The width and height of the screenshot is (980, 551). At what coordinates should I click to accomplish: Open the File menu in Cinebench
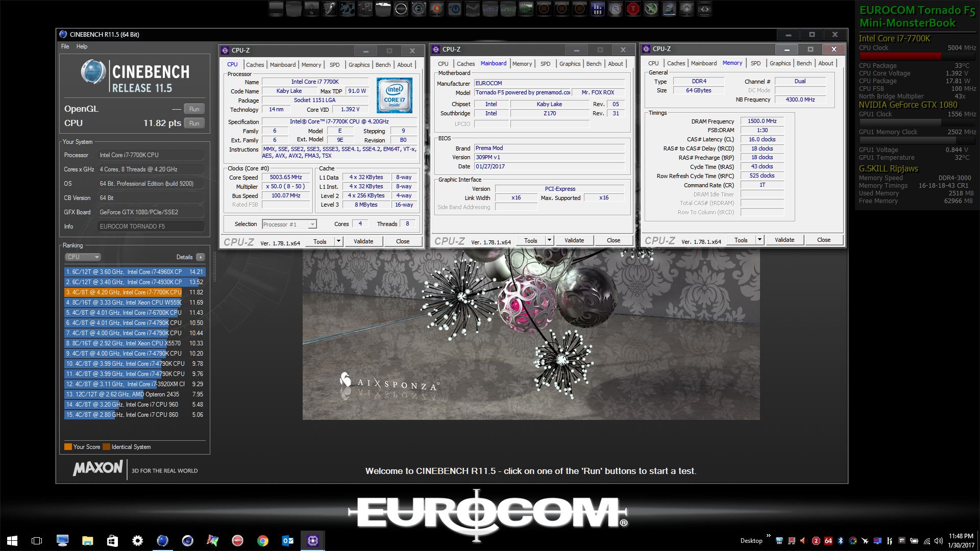tap(65, 46)
